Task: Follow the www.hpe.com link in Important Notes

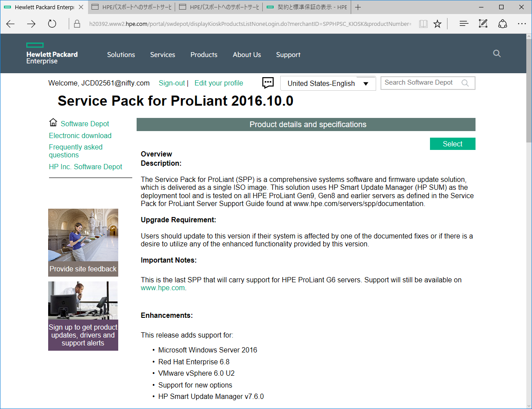Action: pos(163,288)
